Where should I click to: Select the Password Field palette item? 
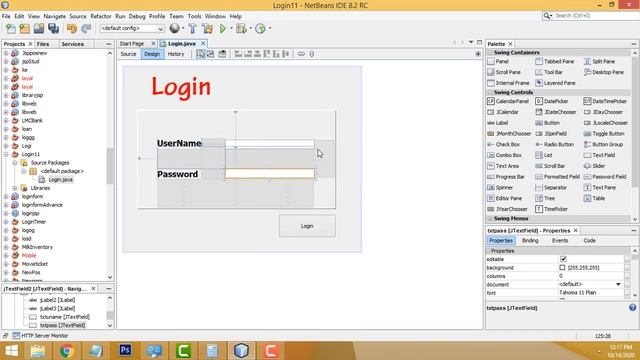click(605, 177)
